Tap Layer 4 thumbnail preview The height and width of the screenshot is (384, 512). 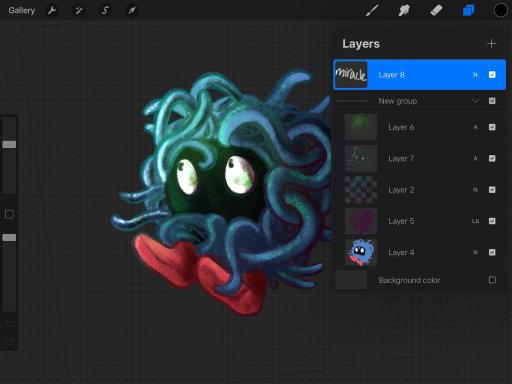(x=361, y=252)
